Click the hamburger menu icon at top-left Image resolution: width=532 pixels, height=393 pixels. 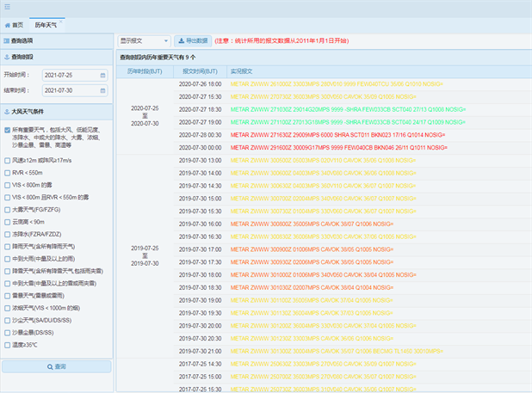point(7,7)
